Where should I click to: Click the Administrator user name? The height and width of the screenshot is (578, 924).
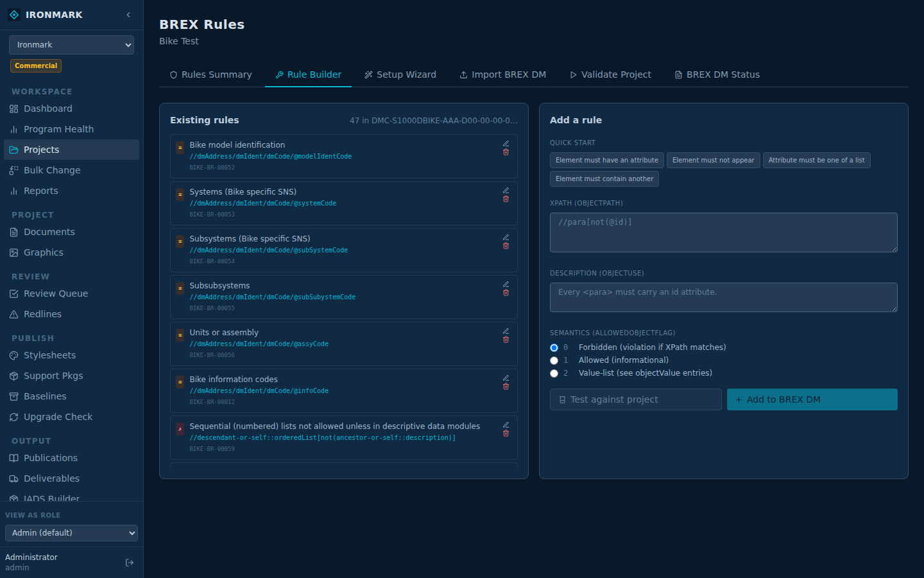31,557
